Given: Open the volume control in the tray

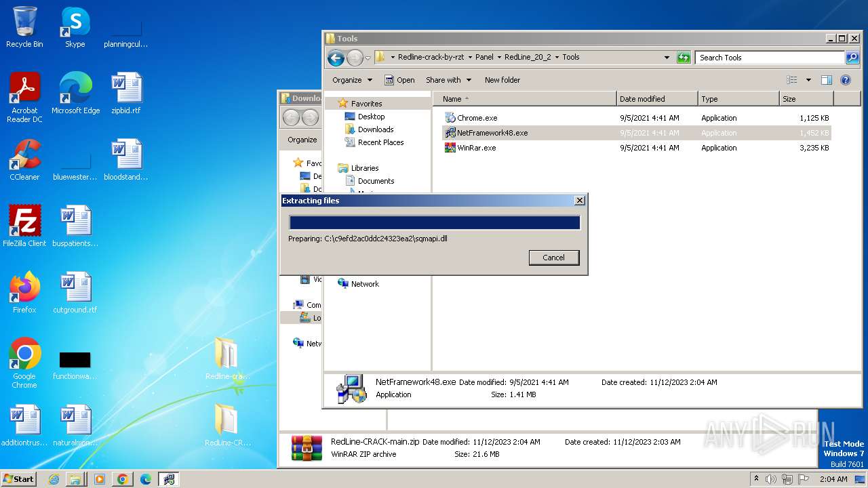Looking at the screenshot, I should coord(771,479).
